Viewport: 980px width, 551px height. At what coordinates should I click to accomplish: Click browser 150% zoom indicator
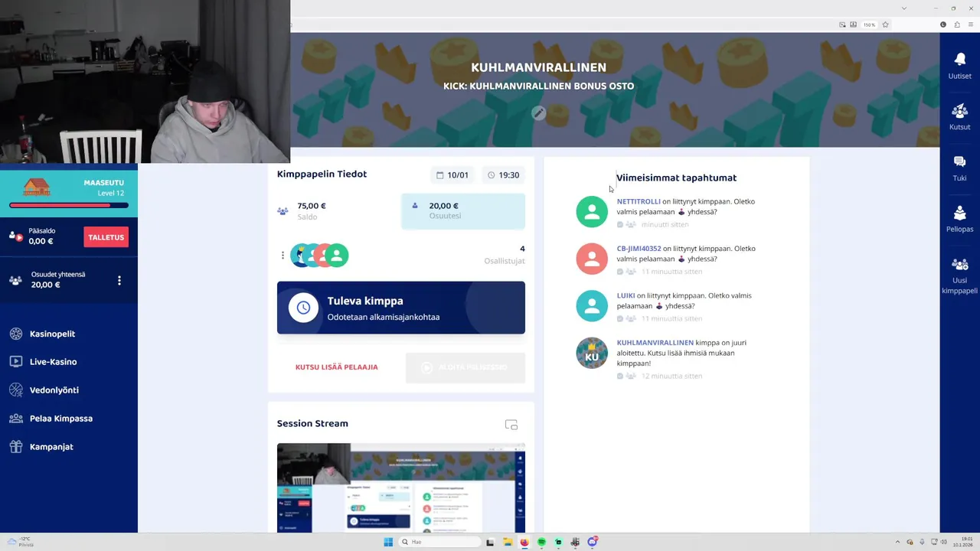(x=869, y=24)
